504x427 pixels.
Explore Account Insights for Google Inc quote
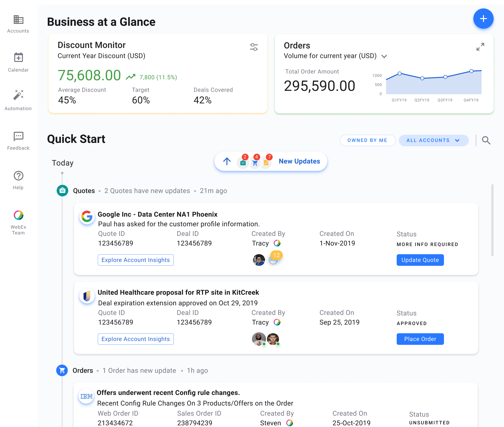point(135,260)
